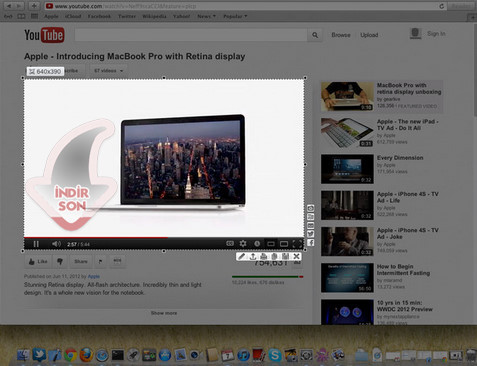Pause the video playback
The width and height of the screenshot is (477, 366).
pos(36,244)
